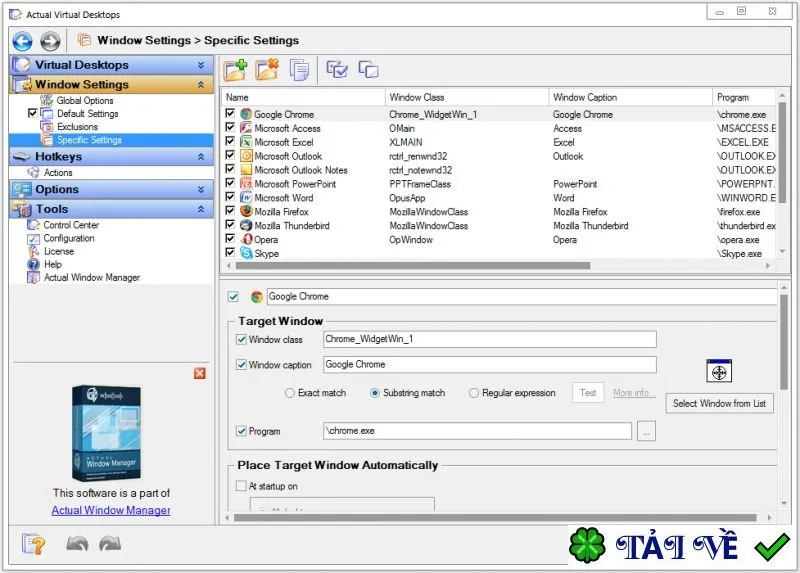Screen dimensions: 800x573
Task: Click the rule list horizontal scrollbar
Action: (413, 265)
